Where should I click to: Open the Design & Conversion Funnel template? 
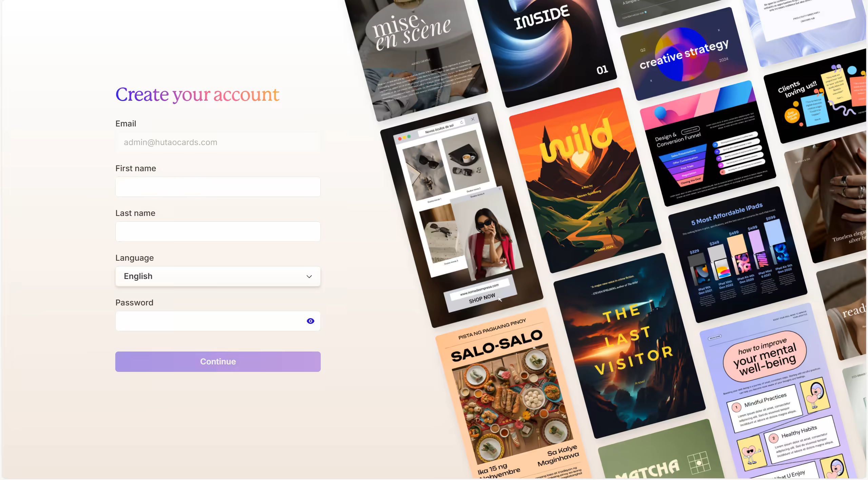(708, 143)
